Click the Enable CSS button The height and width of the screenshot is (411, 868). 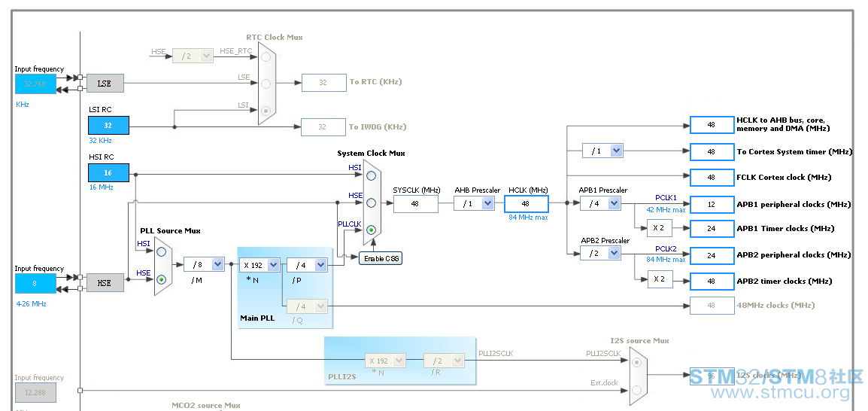pyautogui.click(x=381, y=259)
